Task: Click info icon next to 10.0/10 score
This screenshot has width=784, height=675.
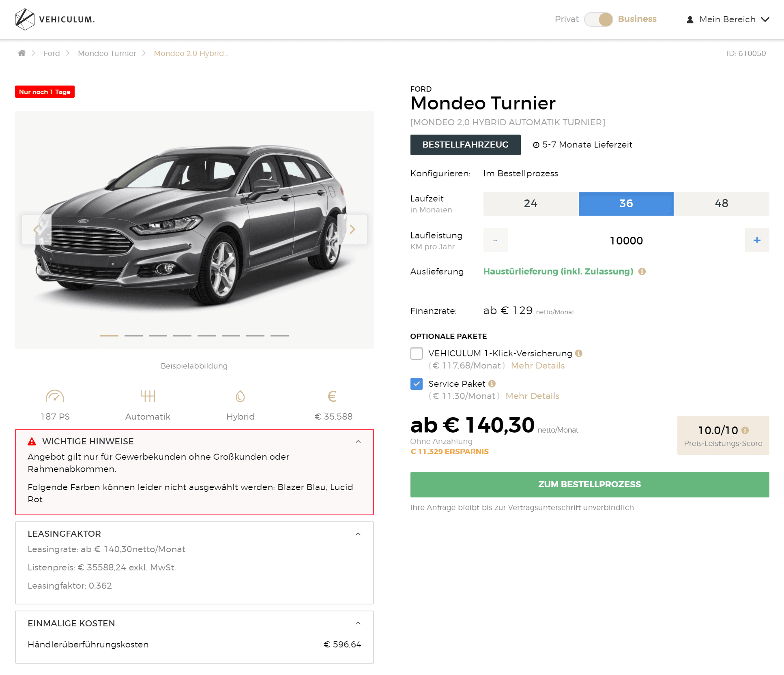Action: tap(745, 430)
